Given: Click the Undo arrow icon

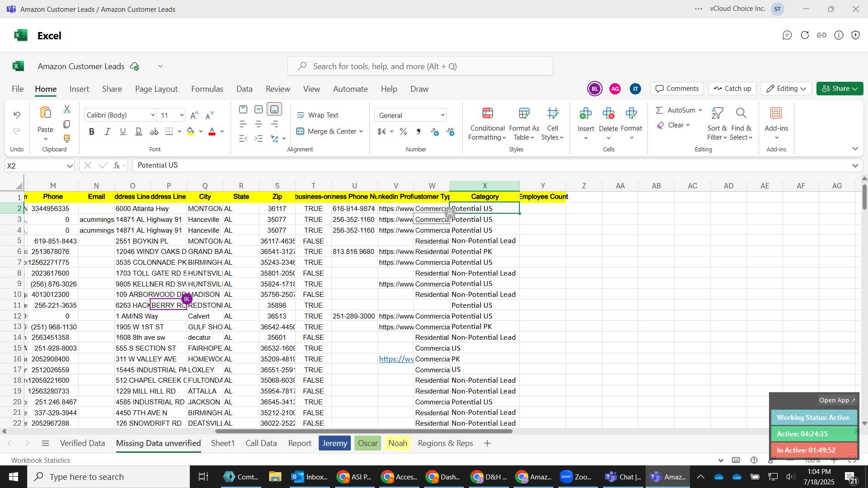Looking at the screenshot, I should [17, 115].
